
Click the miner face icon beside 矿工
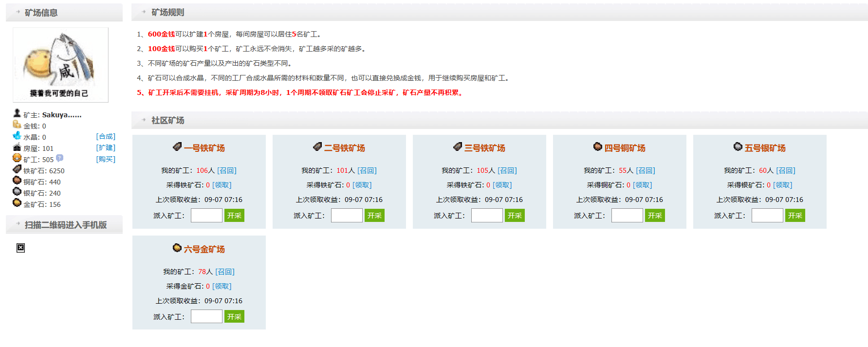click(17, 158)
